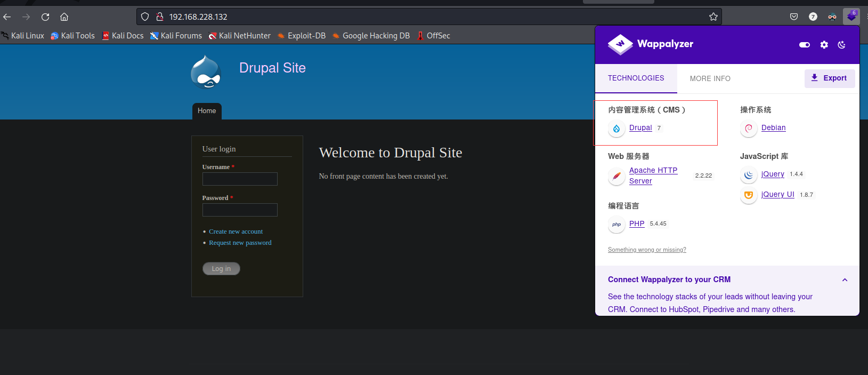Click the browser reload button
This screenshot has width=868, height=375.
pos(45,17)
